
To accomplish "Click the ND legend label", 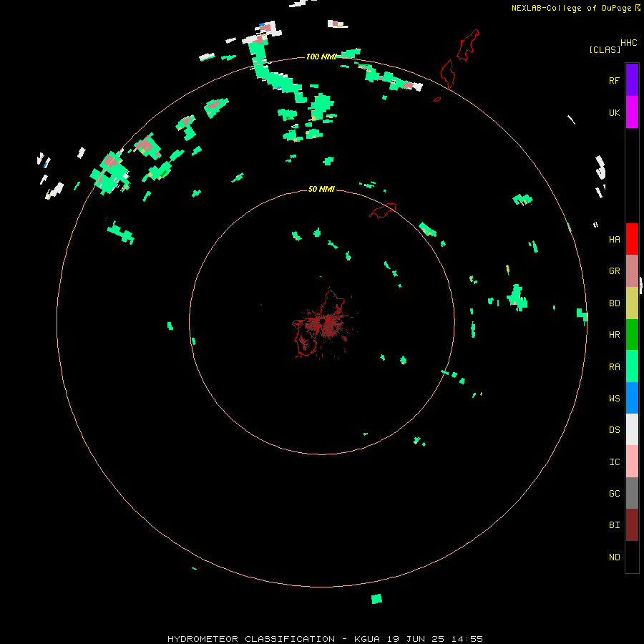I will [614, 557].
